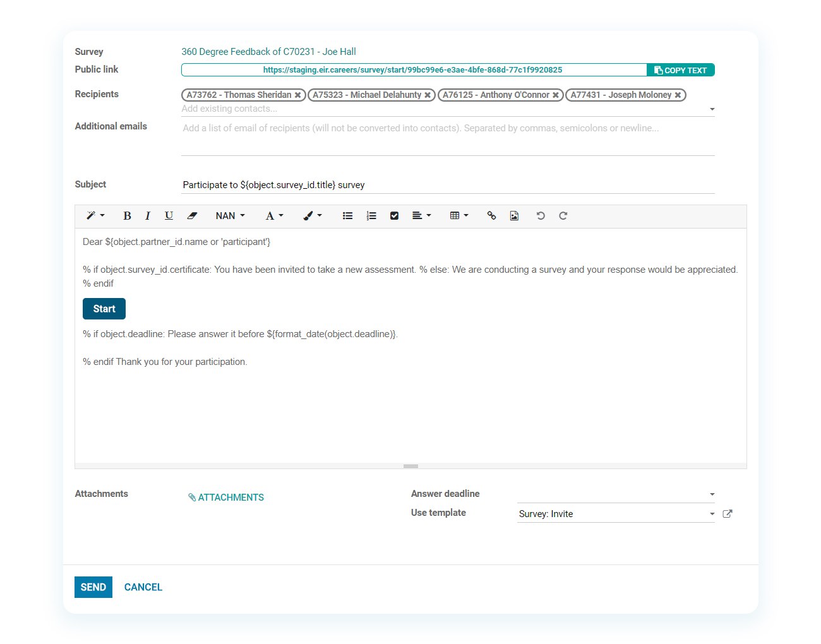This screenshot has width=821, height=644.
Task: Click the A73762 - Thomas Sheridan tag
Action: click(x=244, y=95)
